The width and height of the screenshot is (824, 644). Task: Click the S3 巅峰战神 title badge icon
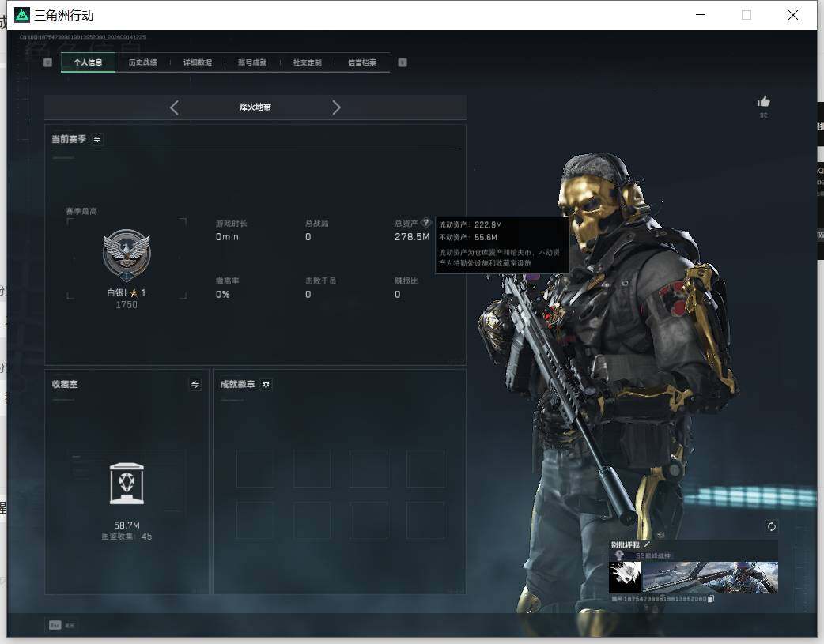pos(618,555)
